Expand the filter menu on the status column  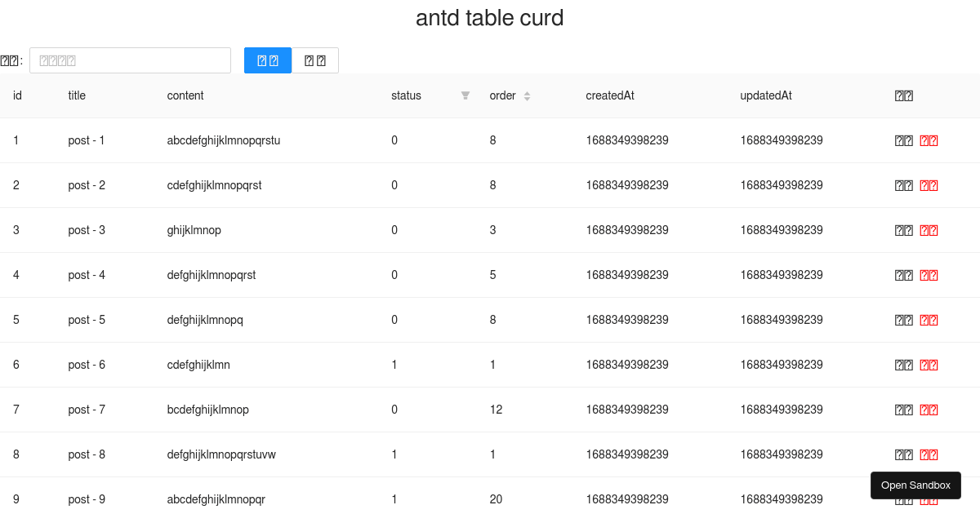click(465, 95)
